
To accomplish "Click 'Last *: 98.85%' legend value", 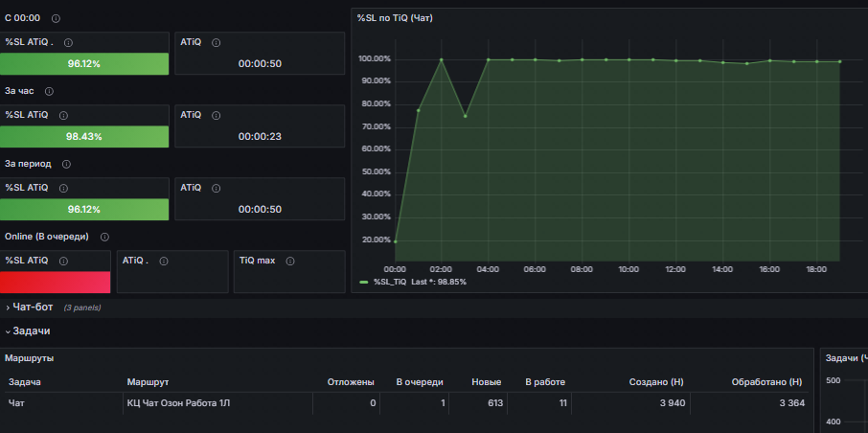I will pyautogui.click(x=439, y=282).
